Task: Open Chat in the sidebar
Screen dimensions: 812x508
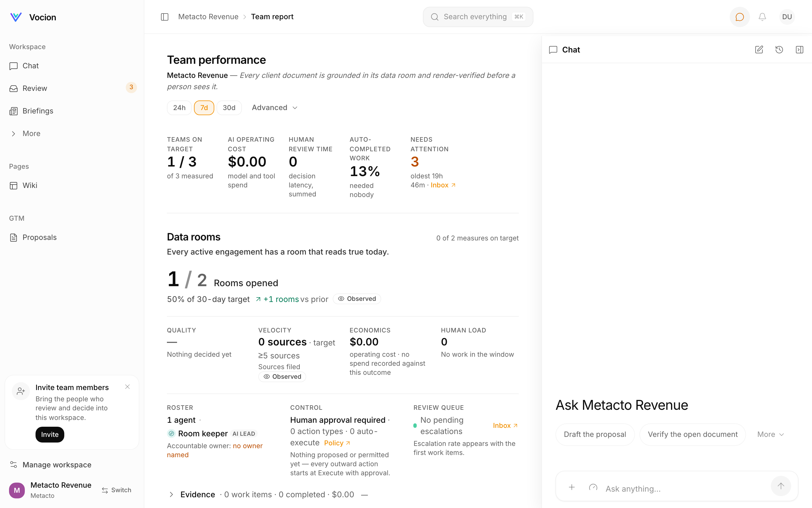Action: click(72, 66)
